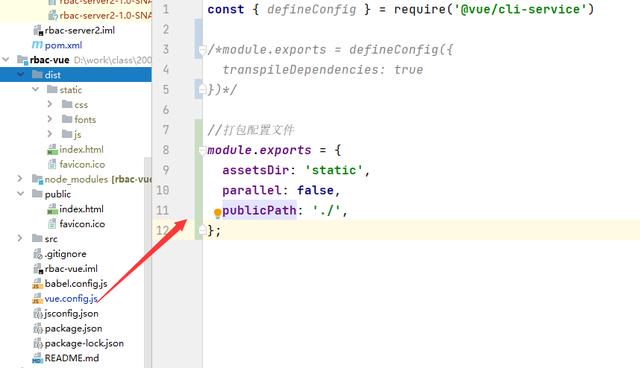
Task: Expand the css folder
Action: pyautogui.click(x=50, y=104)
